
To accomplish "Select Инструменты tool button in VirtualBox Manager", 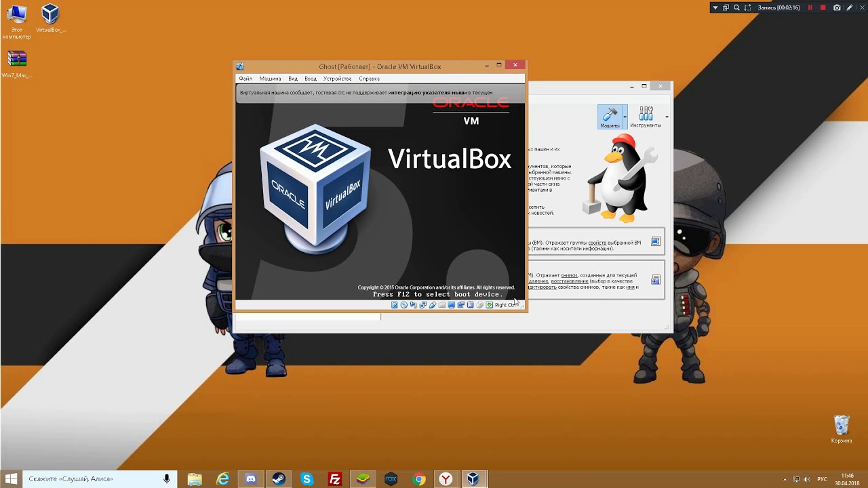I will (x=646, y=117).
